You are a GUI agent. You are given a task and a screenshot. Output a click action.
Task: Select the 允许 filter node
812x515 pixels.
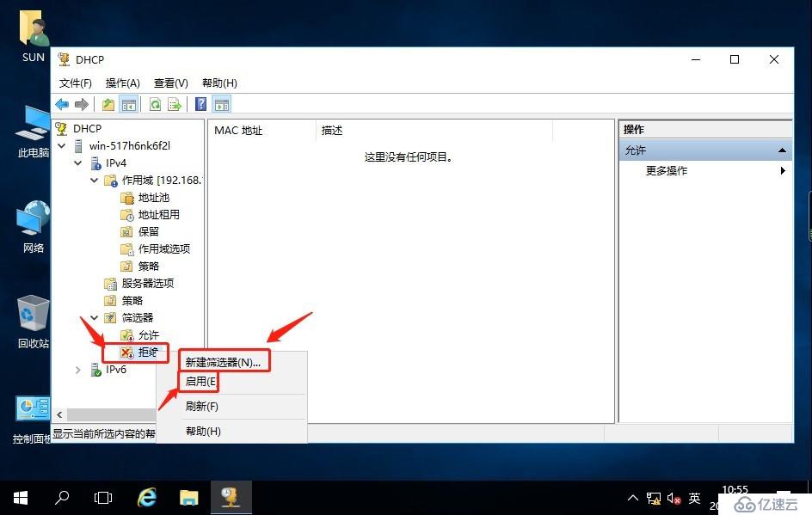(149, 335)
